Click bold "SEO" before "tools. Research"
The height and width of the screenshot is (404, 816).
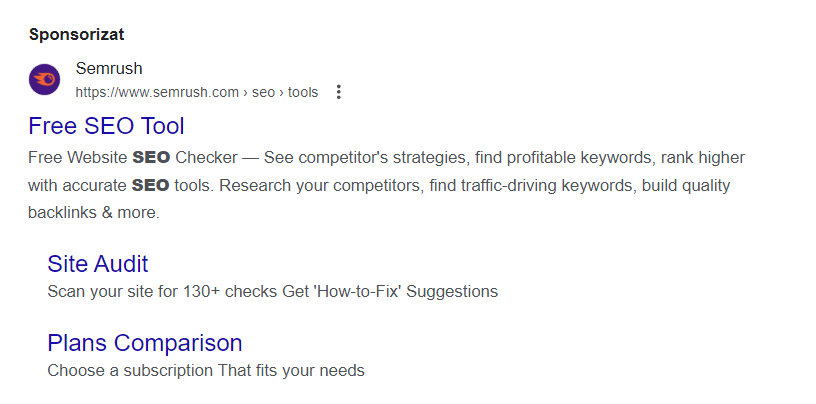pyautogui.click(x=151, y=186)
